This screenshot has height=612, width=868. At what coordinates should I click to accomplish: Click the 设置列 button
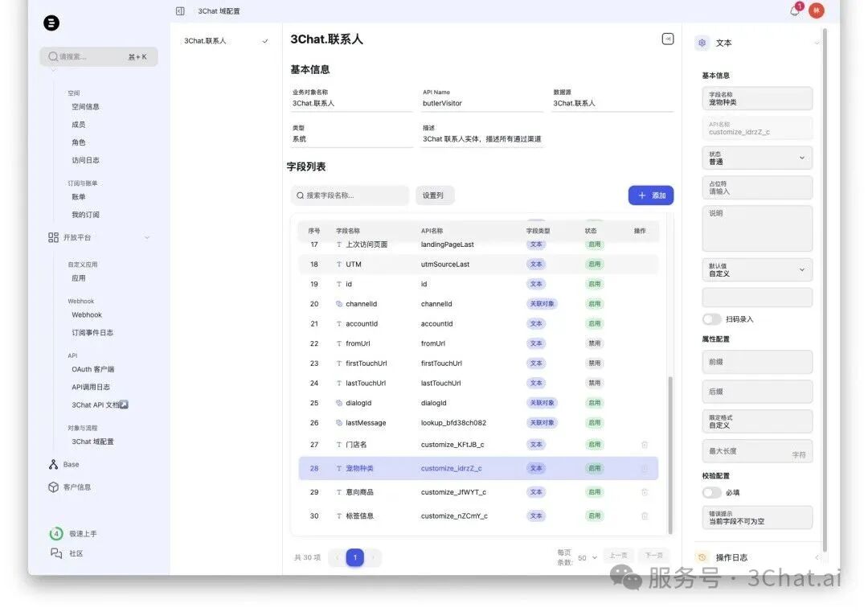click(x=435, y=195)
